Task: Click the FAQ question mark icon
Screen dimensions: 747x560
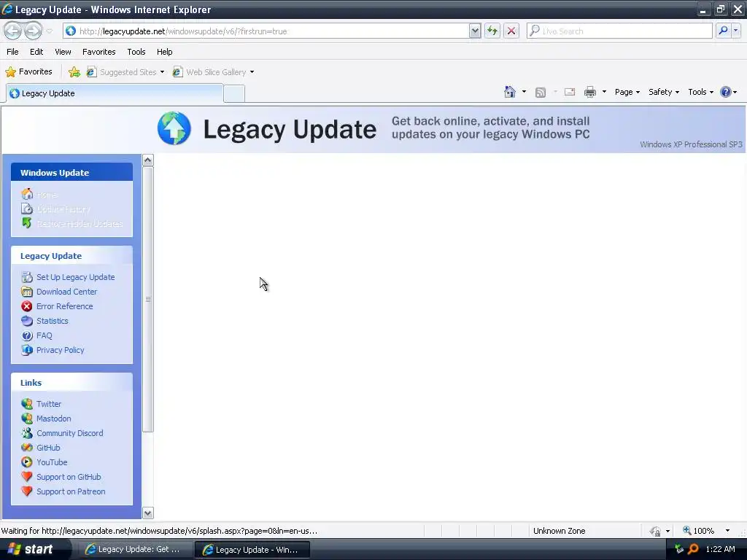Action: (27, 335)
